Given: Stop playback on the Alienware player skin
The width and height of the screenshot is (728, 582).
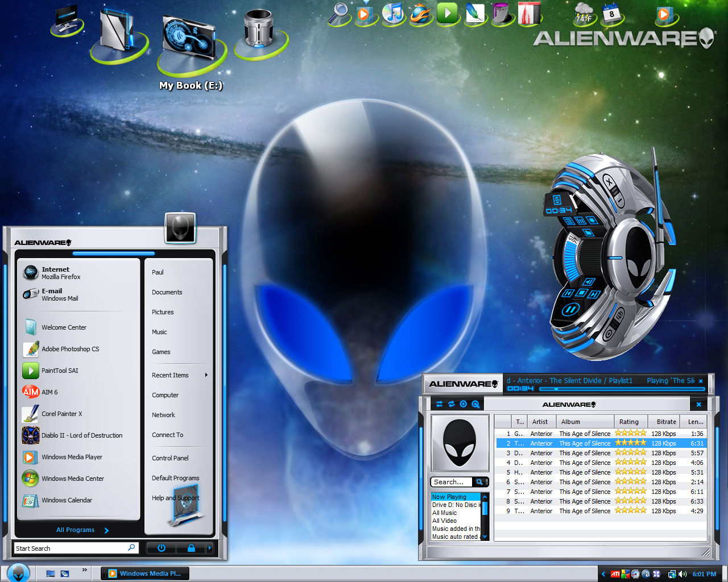Looking at the screenshot, I should (581, 293).
